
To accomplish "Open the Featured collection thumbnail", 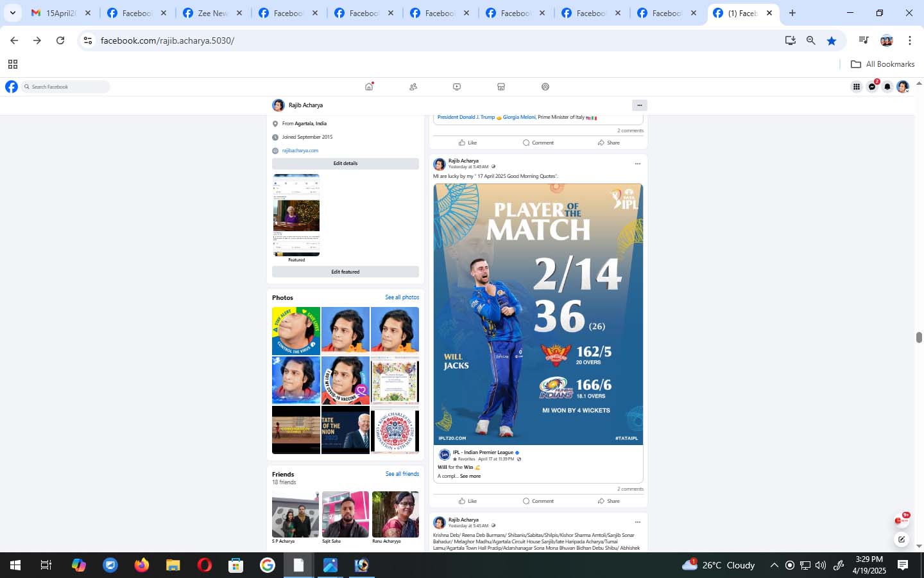I will 296,215.
